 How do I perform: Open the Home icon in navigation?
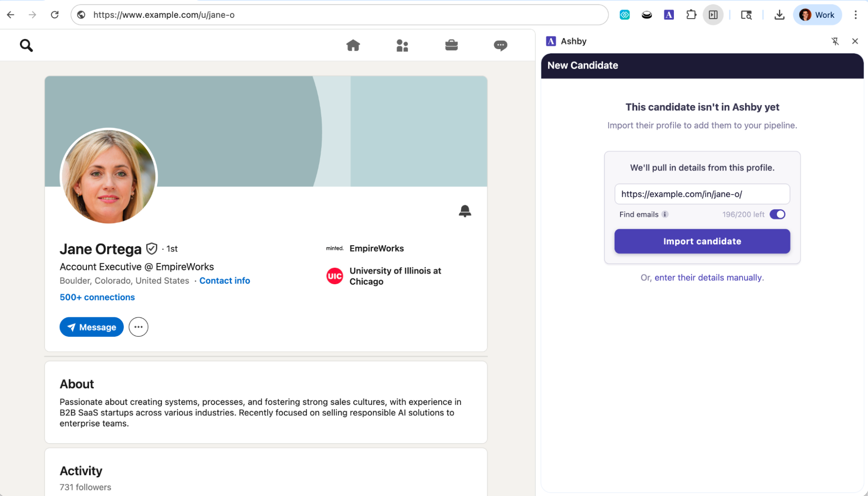point(353,45)
